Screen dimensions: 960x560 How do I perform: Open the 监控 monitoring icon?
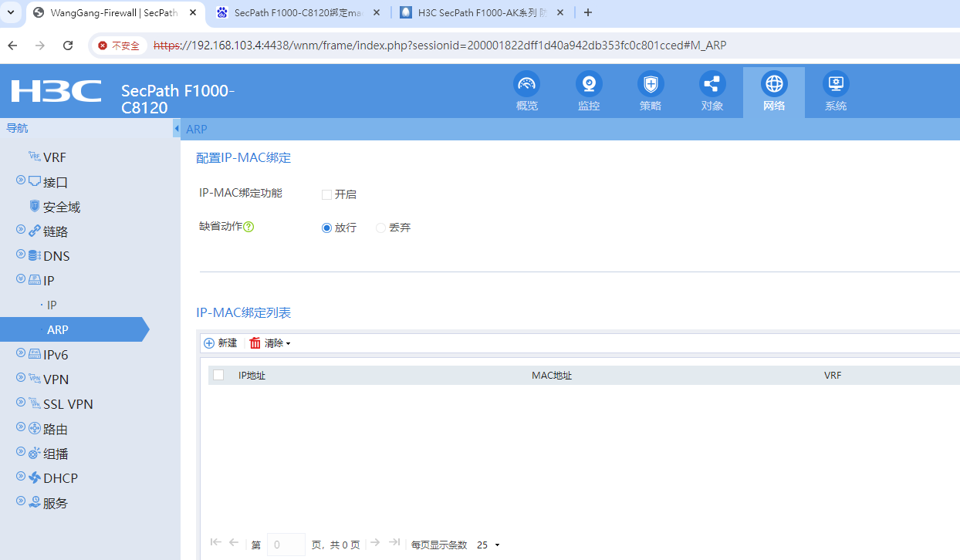(589, 84)
